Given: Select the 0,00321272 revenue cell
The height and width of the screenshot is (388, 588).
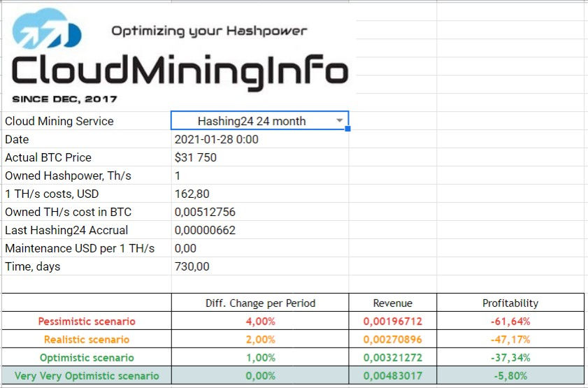Looking at the screenshot, I should coord(393,358).
